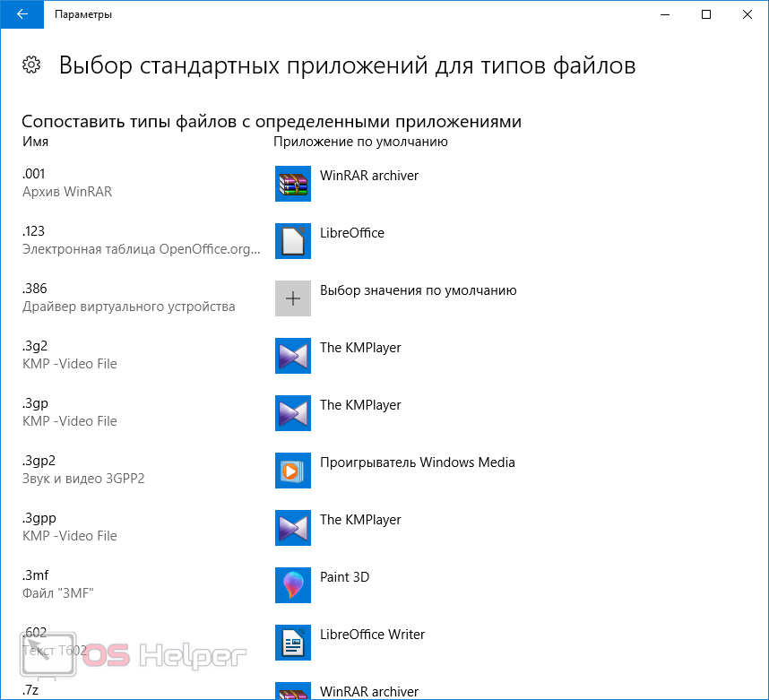Click the LibreOffice icon for .123 files
Screen dimensions: 769x700
[293, 241]
